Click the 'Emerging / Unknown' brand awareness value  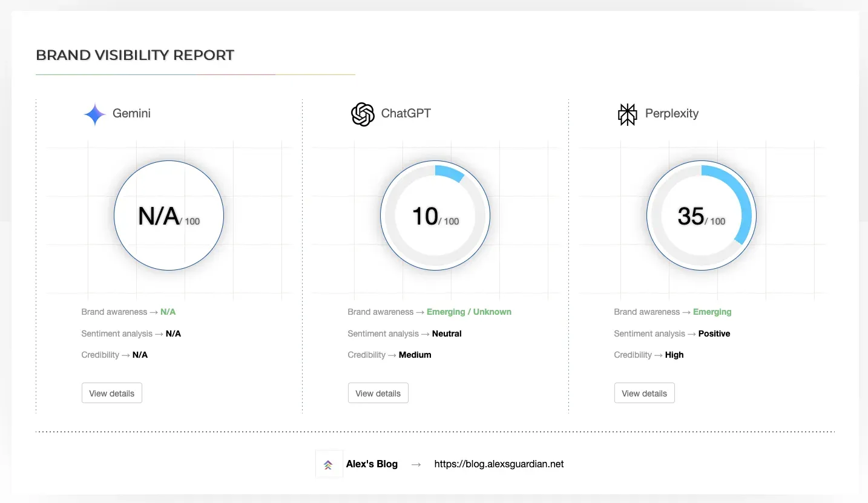469,312
